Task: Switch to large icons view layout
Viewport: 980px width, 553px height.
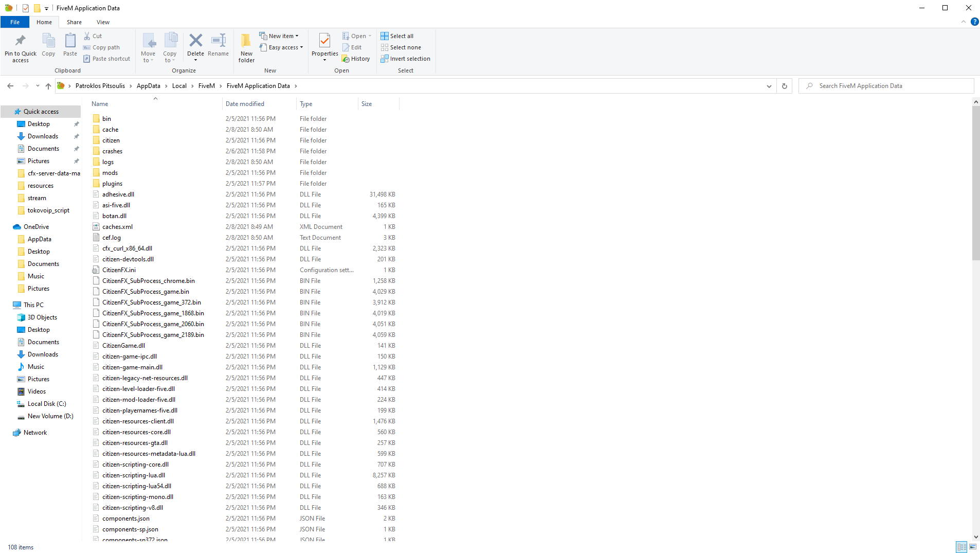Action: point(973,547)
